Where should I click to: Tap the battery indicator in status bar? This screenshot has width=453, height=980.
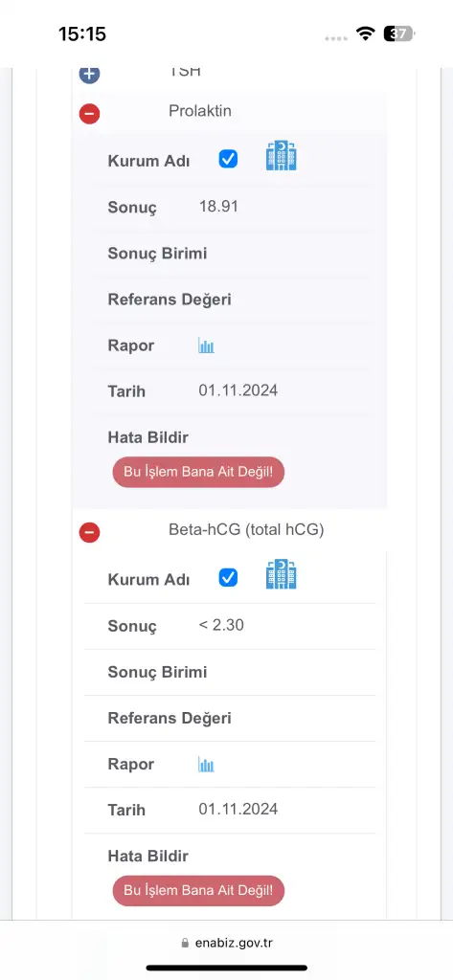point(399,33)
